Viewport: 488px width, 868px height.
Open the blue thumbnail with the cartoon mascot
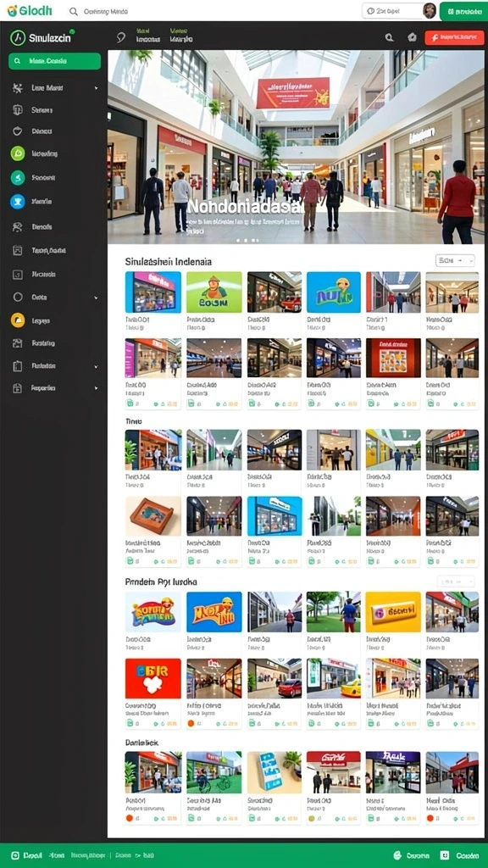pos(334,292)
